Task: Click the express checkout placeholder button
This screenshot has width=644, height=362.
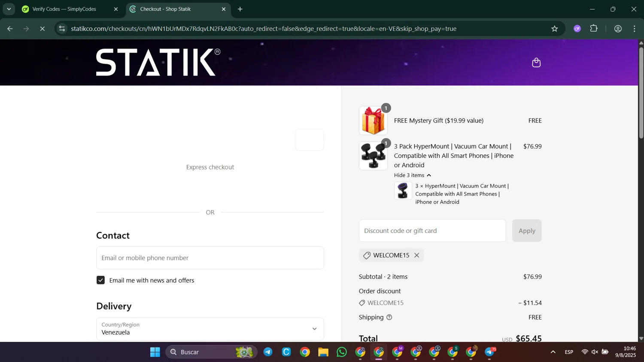Action: pos(310,140)
